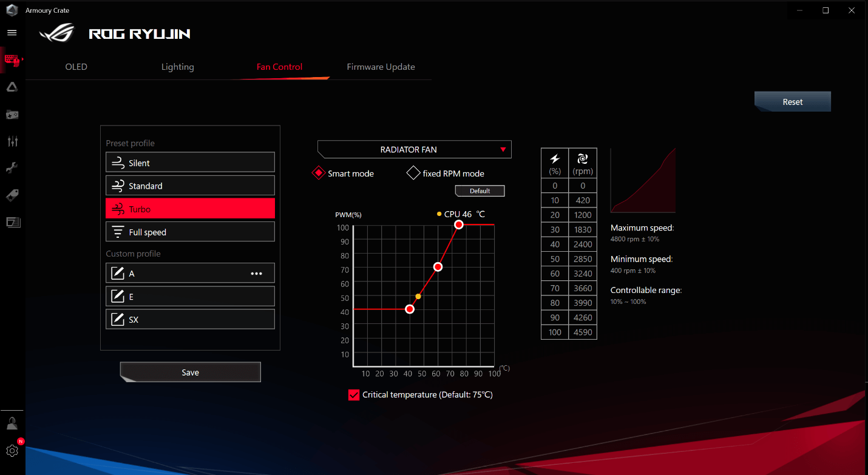Click the 4590 rpm table cell
Screen dimensions: 868x475
pos(583,332)
